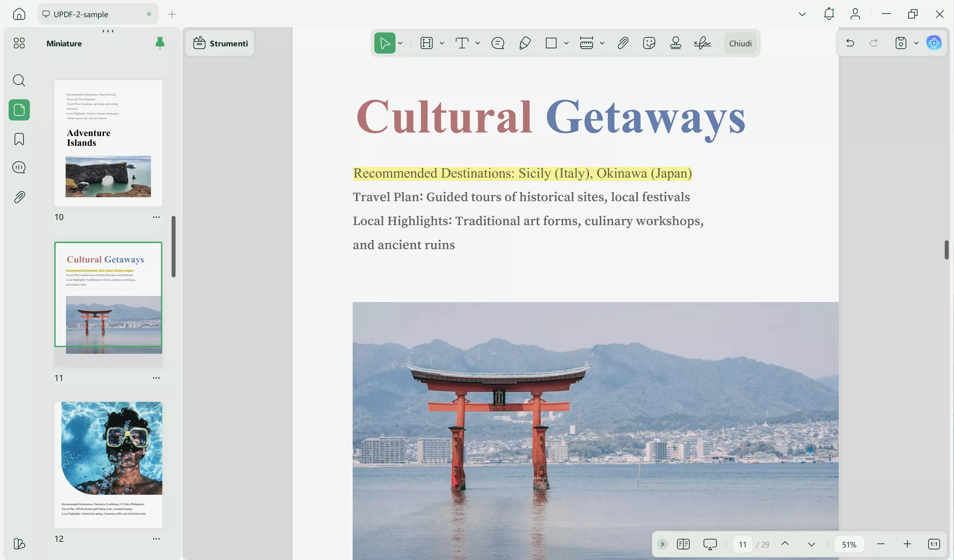Open the signature tool

tap(702, 43)
